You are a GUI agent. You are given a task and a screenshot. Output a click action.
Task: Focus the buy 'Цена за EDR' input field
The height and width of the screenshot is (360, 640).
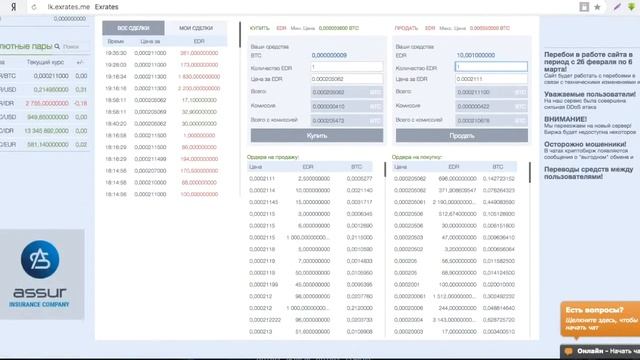[x=347, y=79]
